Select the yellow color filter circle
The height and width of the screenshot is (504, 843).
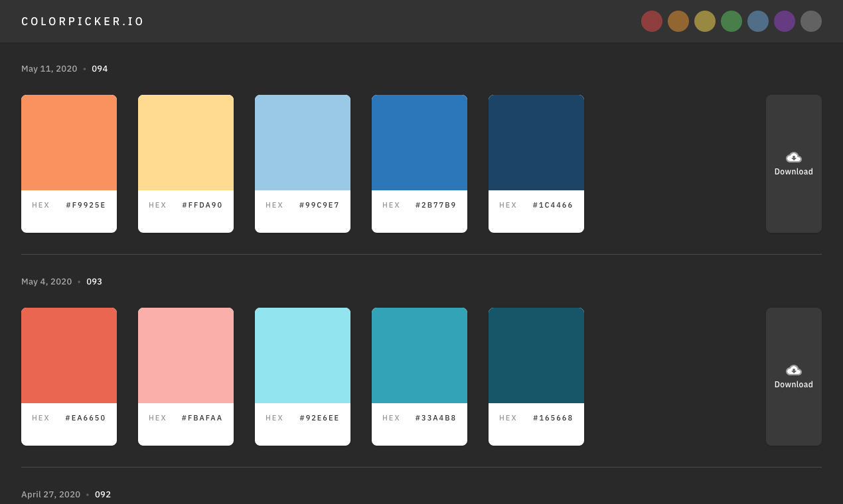[x=705, y=21]
